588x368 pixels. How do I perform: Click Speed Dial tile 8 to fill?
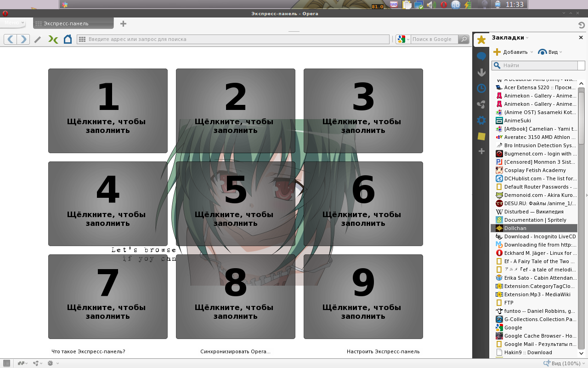[236, 297]
